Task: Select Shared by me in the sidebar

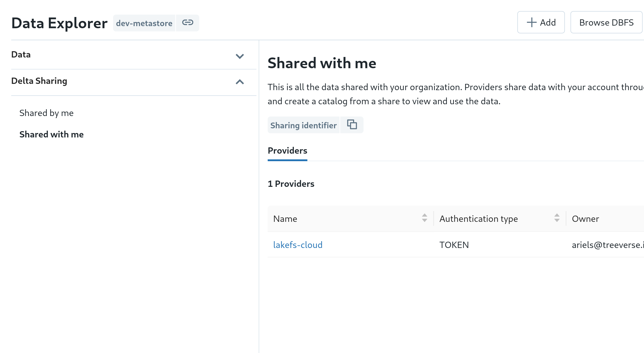Action: coord(46,113)
